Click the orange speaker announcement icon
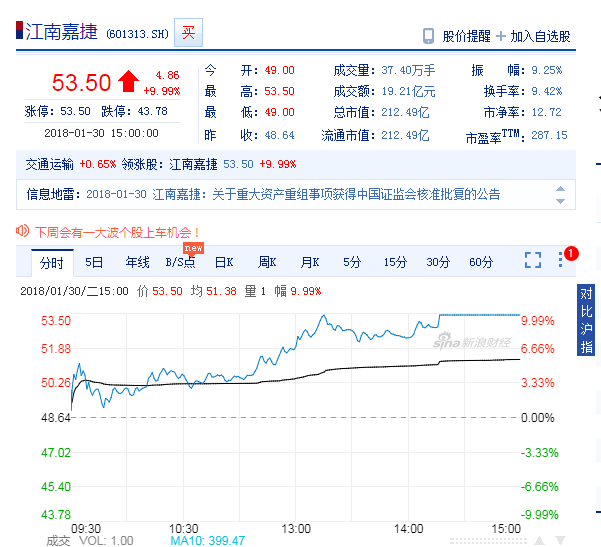601x547 pixels. tap(22, 231)
